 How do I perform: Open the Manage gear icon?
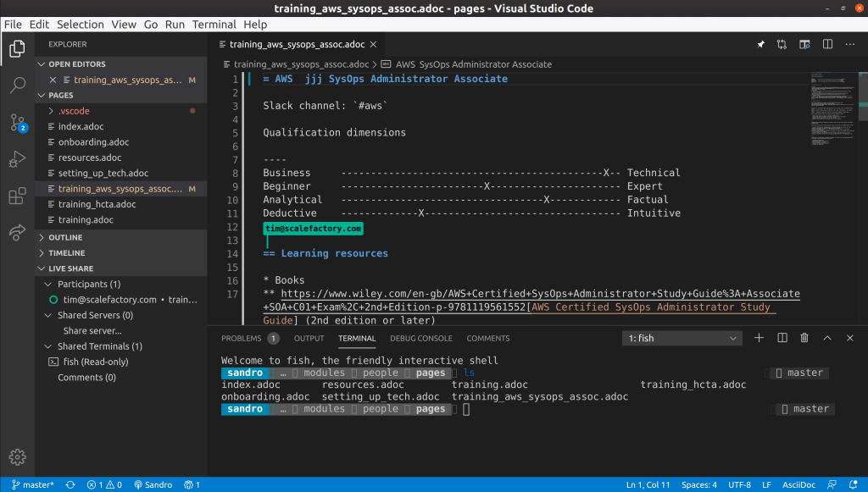point(17,457)
